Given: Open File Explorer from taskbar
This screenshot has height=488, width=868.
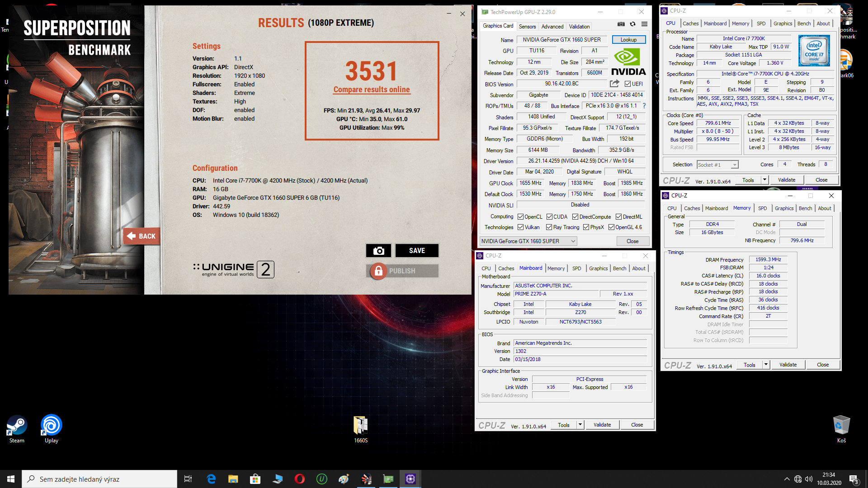Looking at the screenshot, I should pos(233,479).
